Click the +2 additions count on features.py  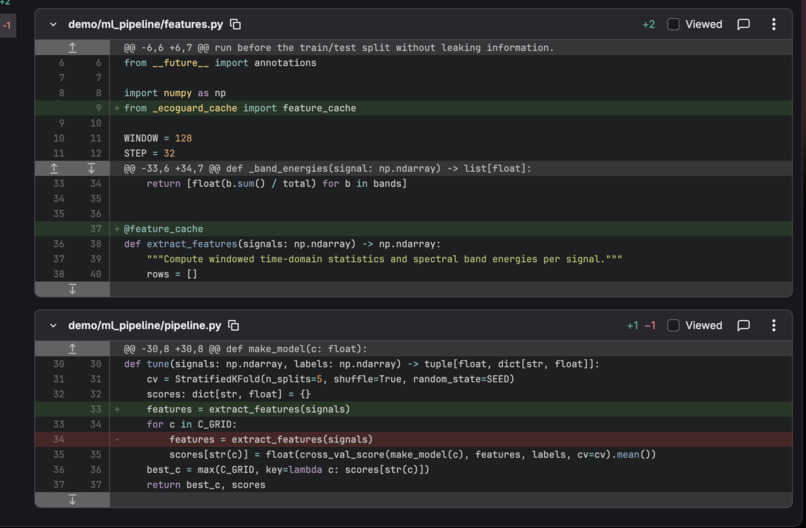[649, 24]
